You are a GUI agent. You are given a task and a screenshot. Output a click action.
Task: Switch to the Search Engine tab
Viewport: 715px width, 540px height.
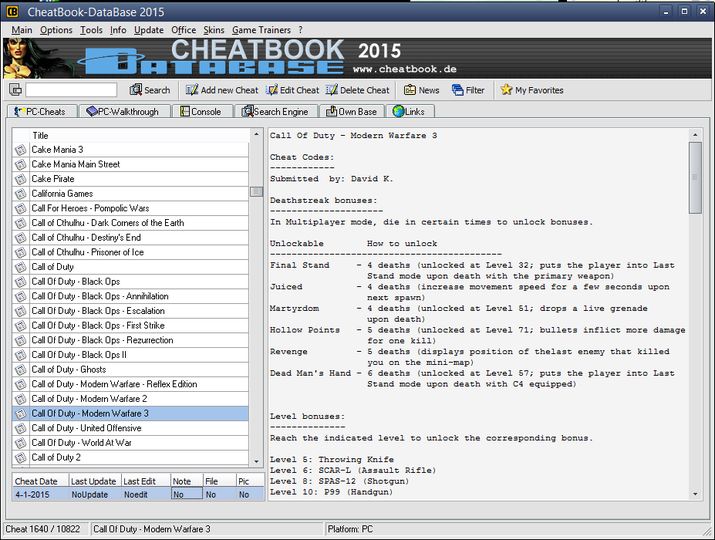276,111
